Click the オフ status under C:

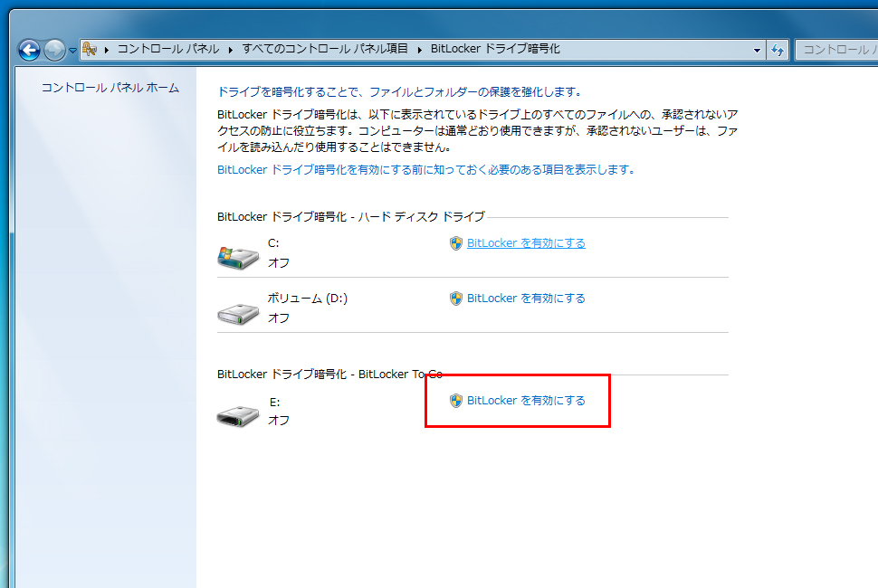pyautogui.click(x=278, y=263)
